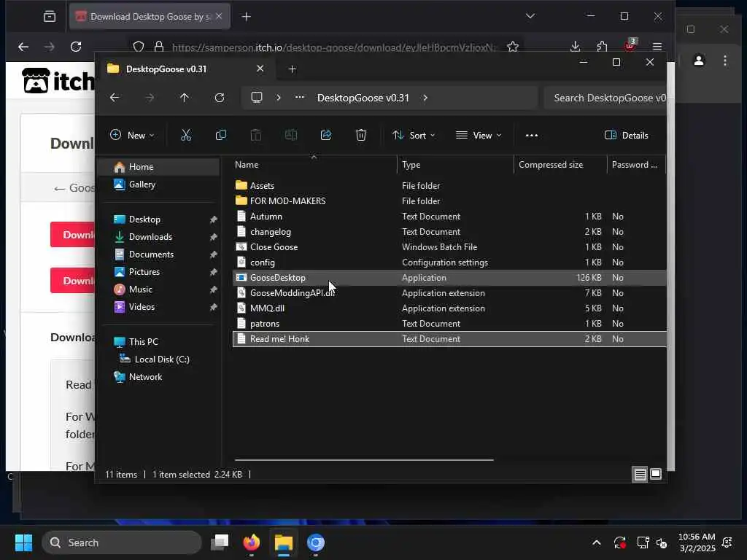The height and width of the screenshot is (560, 747).
Task: Select GooseModdingAPI.dll file
Action: 449,293
